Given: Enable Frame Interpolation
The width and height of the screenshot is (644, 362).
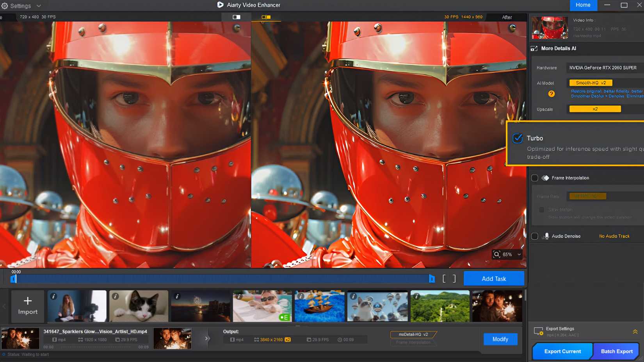Looking at the screenshot, I should 535,177.
